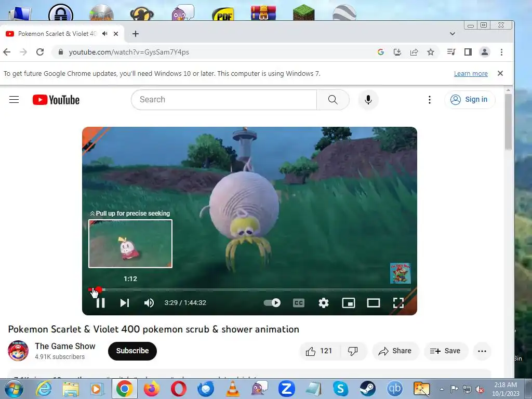
Task: Open Chrome profile avatar
Action: [x=485, y=52]
